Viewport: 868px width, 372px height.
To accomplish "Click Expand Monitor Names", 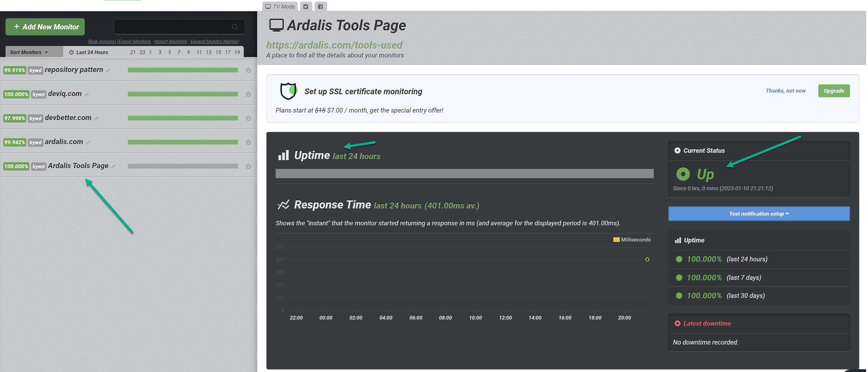I will (x=214, y=41).
